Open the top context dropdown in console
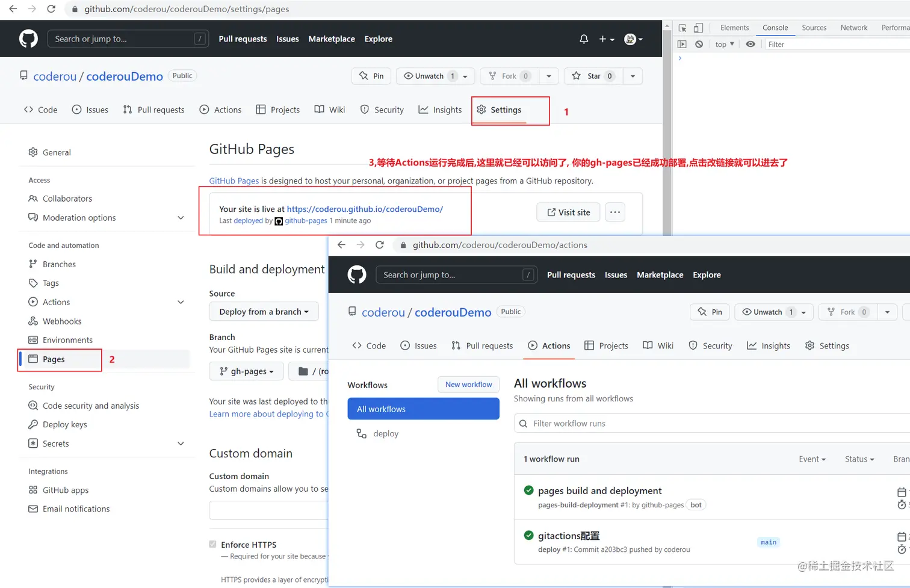The width and height of the screenshot is (910, 588). point(725,45)
